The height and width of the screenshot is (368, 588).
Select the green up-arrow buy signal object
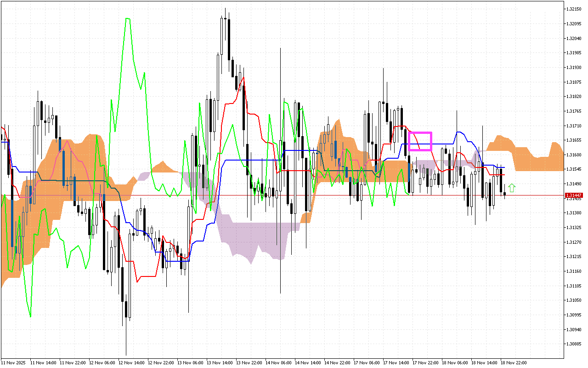(512, 188)
